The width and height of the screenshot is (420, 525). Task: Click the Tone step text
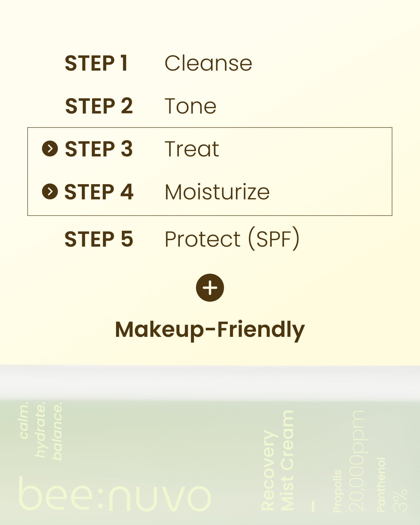point(190,106)
